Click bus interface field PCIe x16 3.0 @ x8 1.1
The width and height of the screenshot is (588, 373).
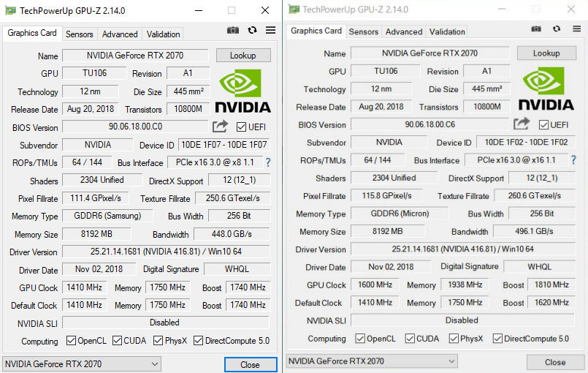215,162
